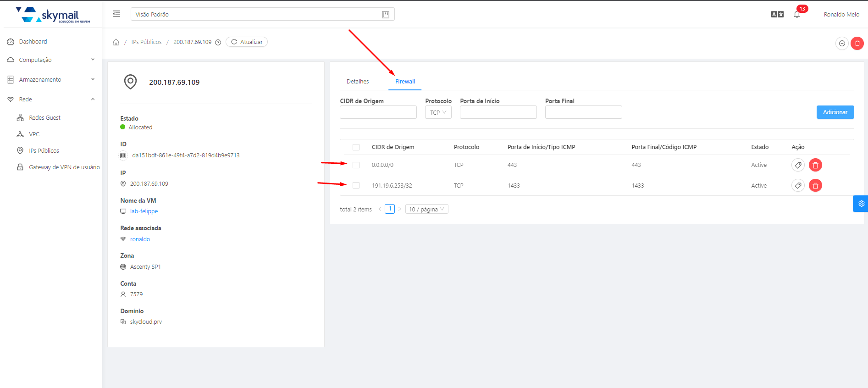
Task: Expand the Computação sidebar menu
Action: tap(51, 60)
